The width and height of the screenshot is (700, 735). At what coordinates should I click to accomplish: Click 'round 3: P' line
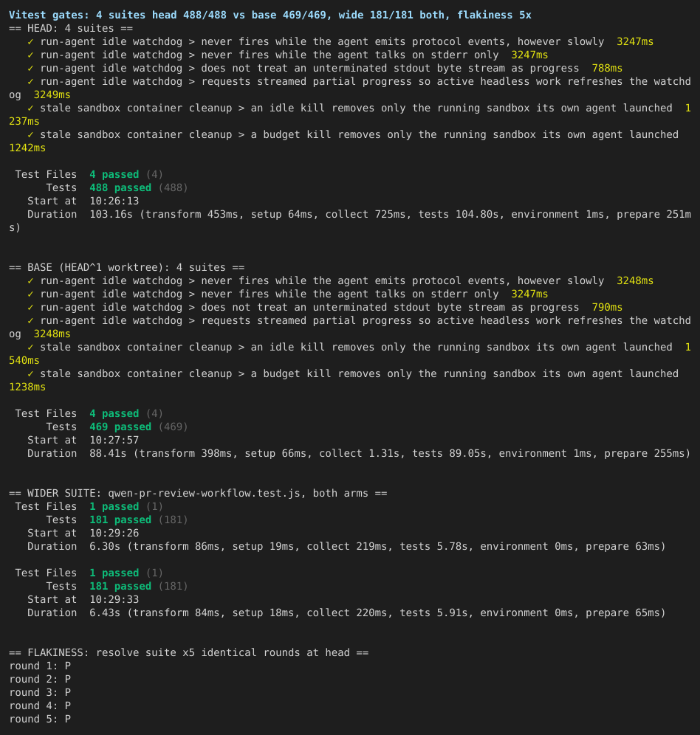pyautogui.click(x=40, y=693)
